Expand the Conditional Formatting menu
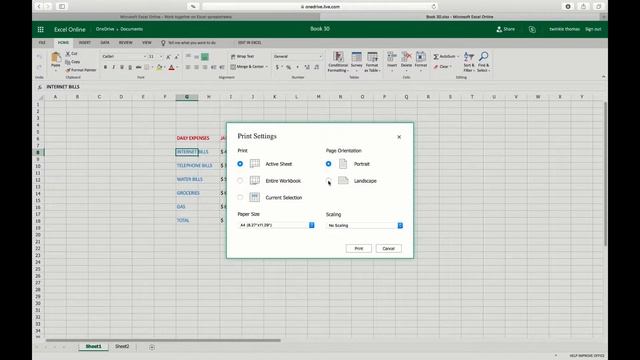The width and height of the screenshot is (640, 360). 338,62
